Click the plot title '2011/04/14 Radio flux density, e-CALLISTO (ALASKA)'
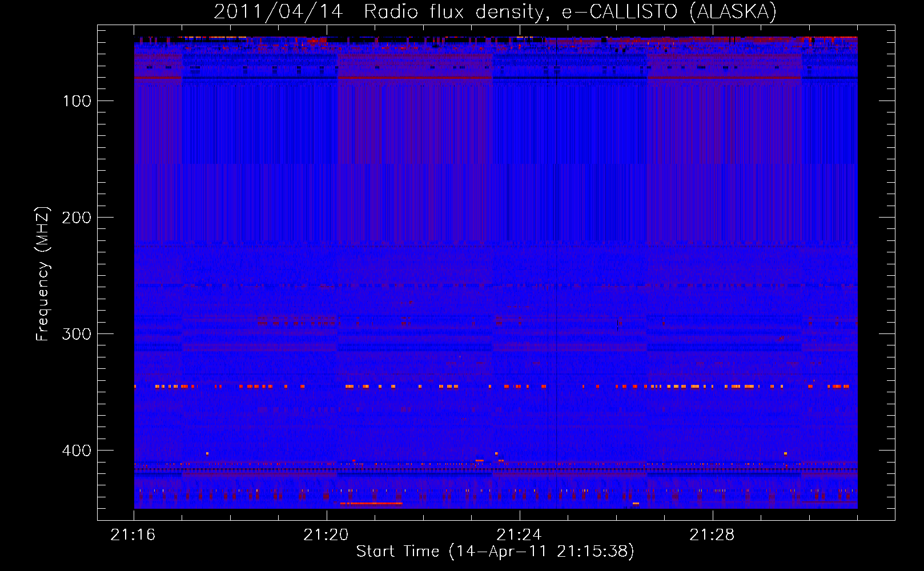 [x=495, y=11]
